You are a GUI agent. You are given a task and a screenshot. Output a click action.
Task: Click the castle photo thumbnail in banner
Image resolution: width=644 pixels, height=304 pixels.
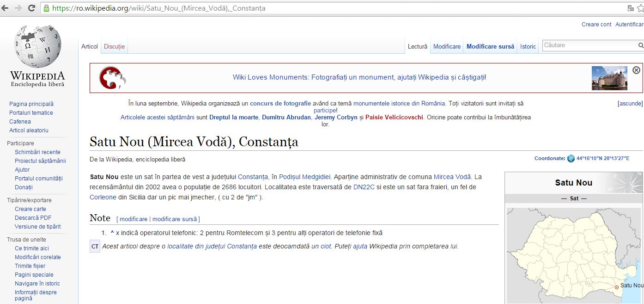click(609, 78)
